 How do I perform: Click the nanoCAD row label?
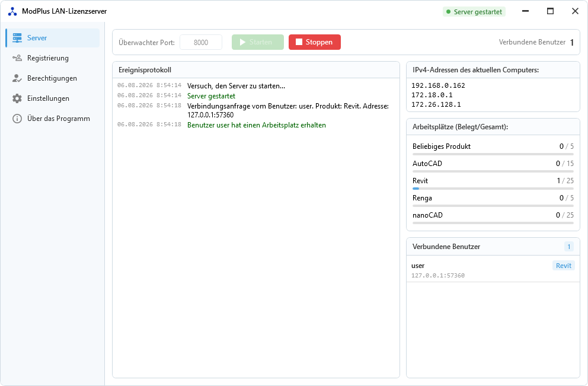[x=427, y=215]
